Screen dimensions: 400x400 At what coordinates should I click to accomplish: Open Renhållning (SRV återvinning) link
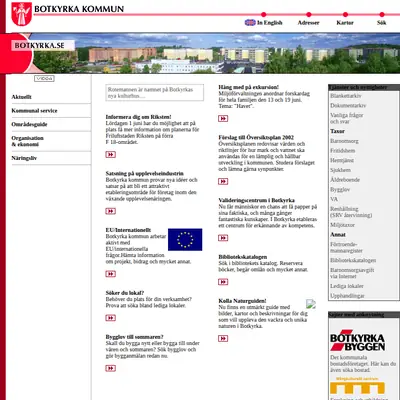click(x=351, y=212)
